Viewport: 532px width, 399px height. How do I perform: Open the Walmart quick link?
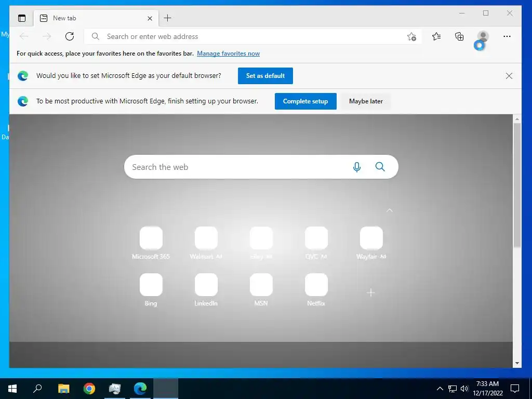pyautogui.click(x=206, y=243)
